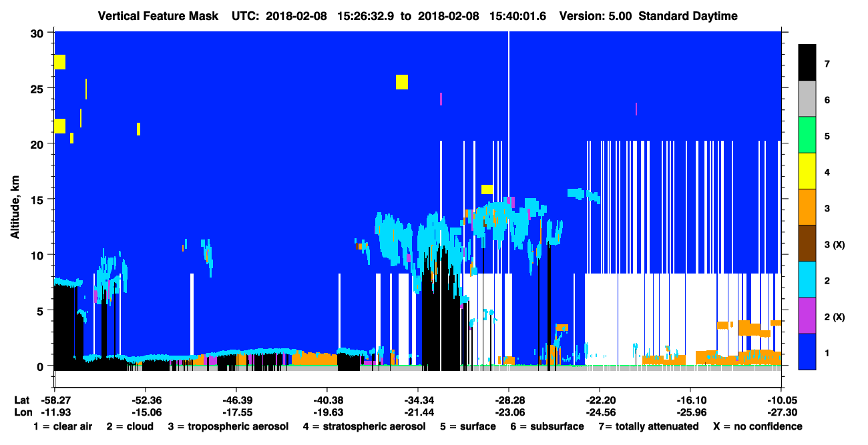Click the yellow color swatch labeled 4
Image resolution: width=868 pixels, height=445 pixels.
click(807, 171)
